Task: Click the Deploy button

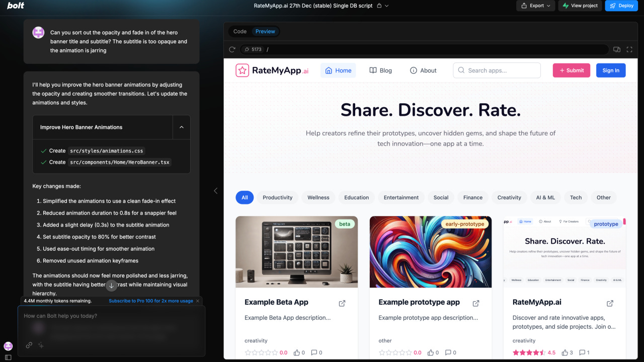Action: point(621,6)
